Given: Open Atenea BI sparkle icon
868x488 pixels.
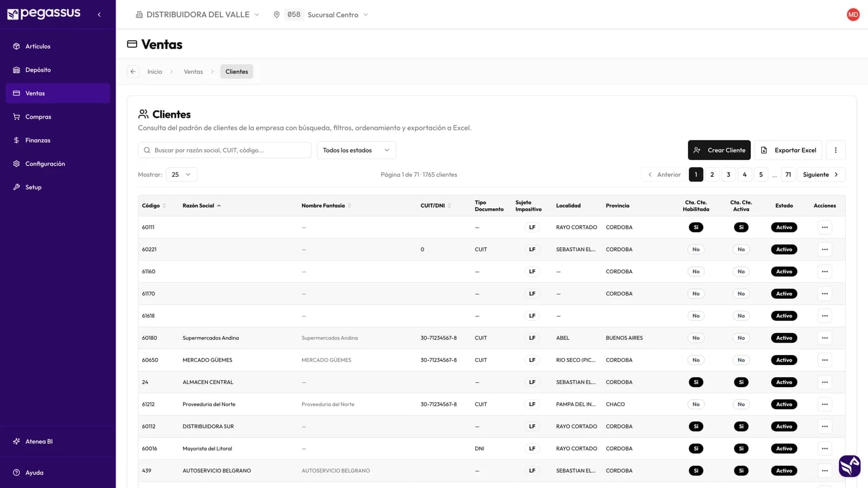Looking at the screenshot, I should (x=16, y=441).
